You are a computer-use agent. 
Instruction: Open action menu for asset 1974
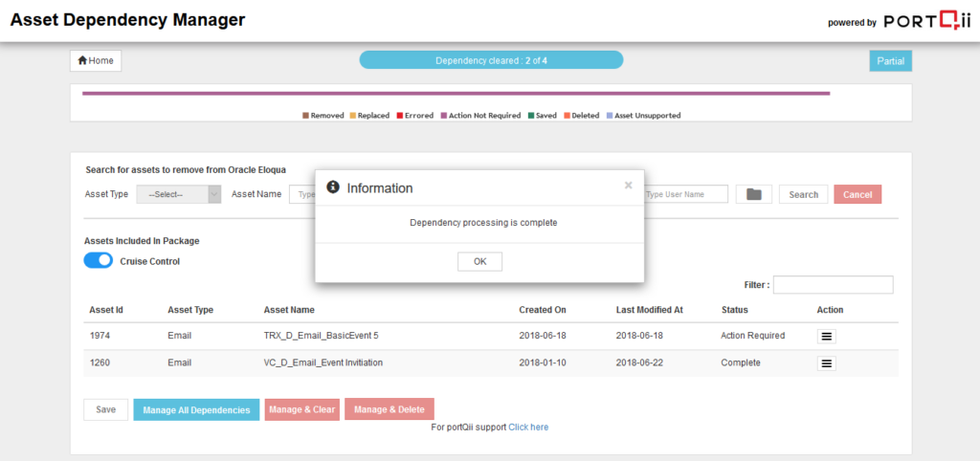[x=828, y=336]
